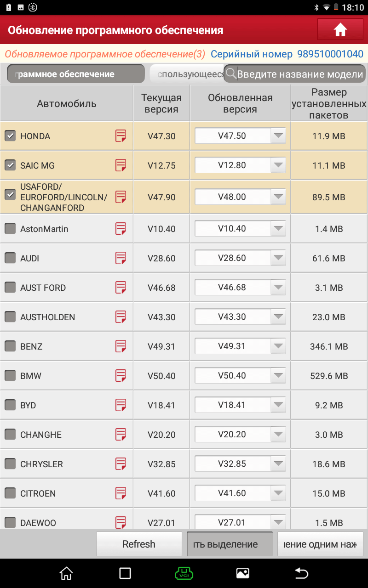This screenshot has height=588, width=368.
Task: Click the Refresh button
Action: 139,544
